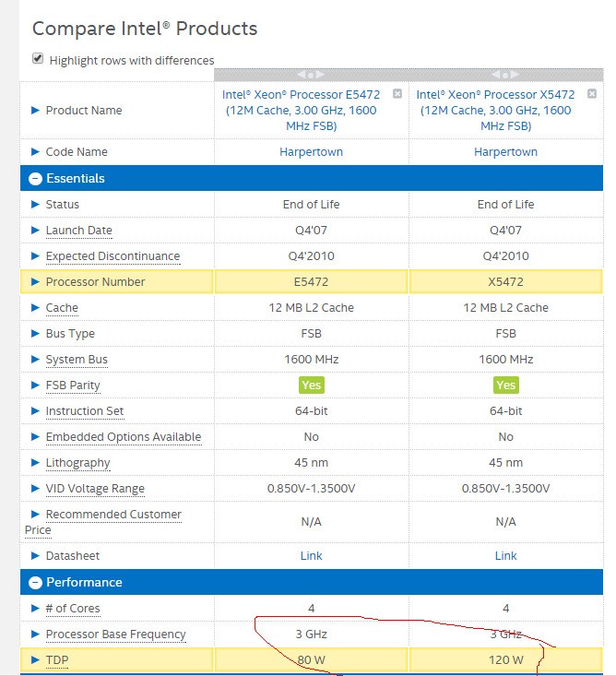616x676 pixels.
Task: Remove the Xeon X5472 column with its X icon
Action: [x=592, y=94]
